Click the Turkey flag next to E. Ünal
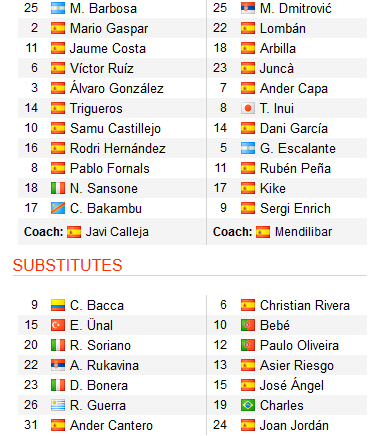The image size is (374, 436). (x=58, y=325)
